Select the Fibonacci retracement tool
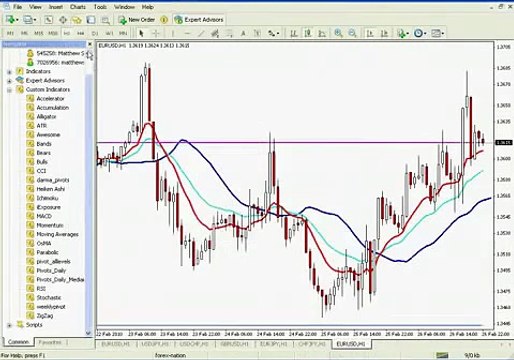Image resolution: width=514 pixels, height=360 pixels. click(229, 33)
